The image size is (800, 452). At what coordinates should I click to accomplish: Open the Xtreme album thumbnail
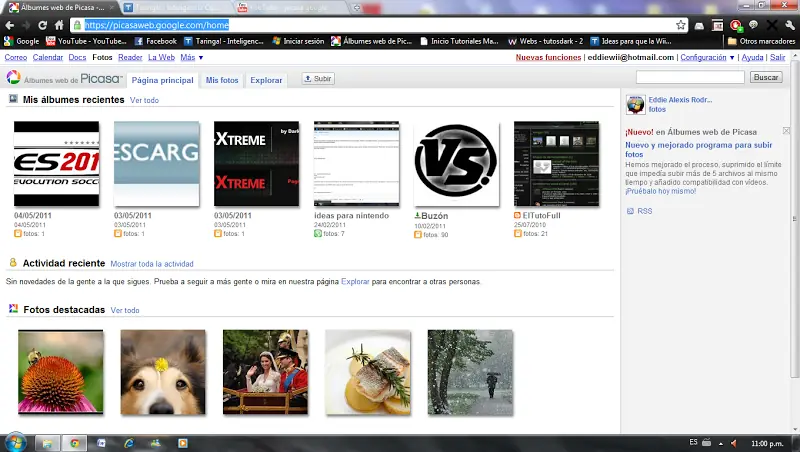[x=257, y=164]
